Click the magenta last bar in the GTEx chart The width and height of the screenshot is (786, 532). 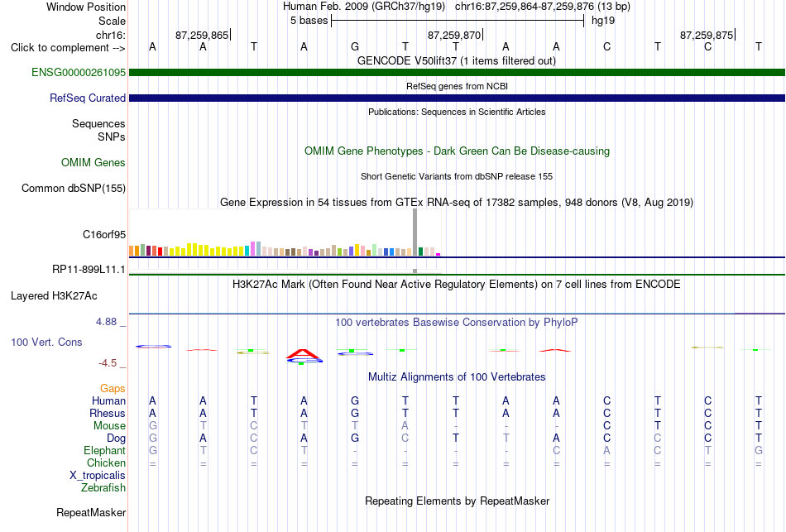point(439,255)
